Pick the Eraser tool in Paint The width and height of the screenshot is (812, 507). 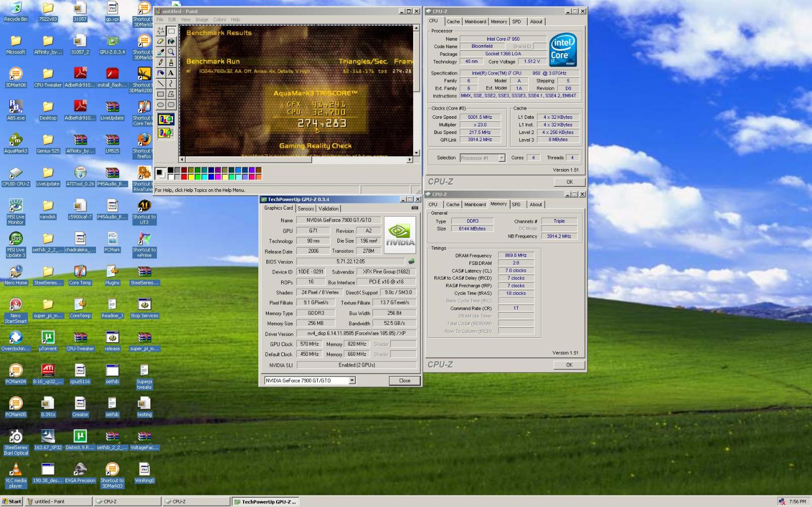[160, 41]
